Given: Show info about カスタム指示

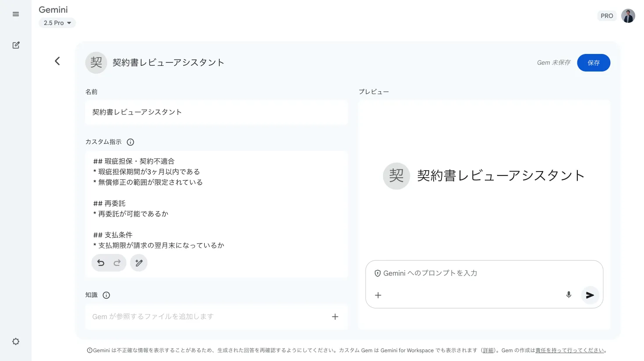Looking at the screenshot, I should click(130, 142).
